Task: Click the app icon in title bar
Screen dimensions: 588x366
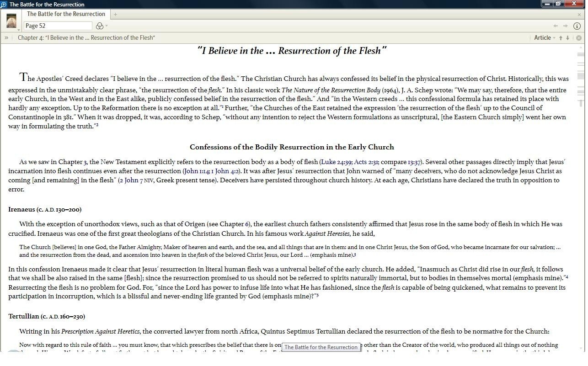Action: [x=4, y=4]
